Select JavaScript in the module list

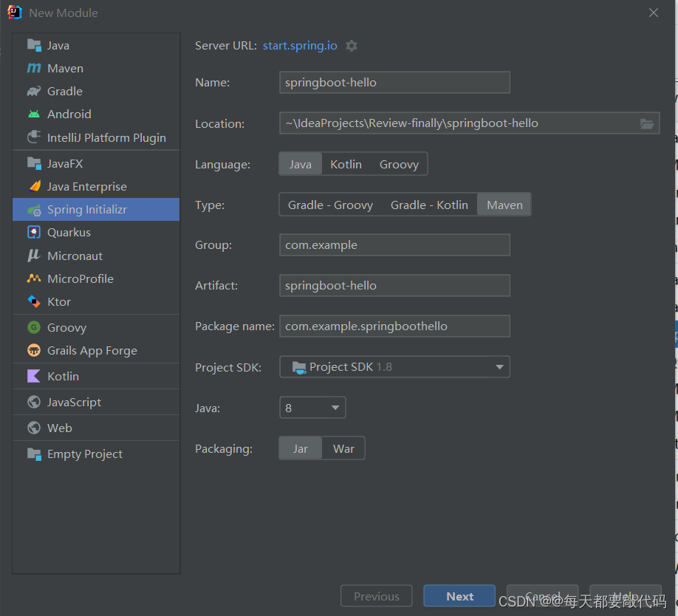pos(96,402)
